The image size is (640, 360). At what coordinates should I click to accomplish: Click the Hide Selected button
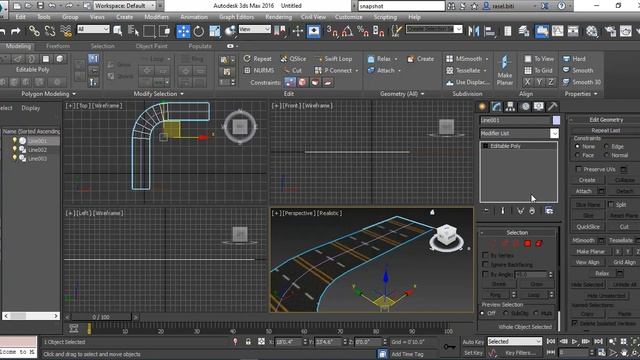pos(587,284)
